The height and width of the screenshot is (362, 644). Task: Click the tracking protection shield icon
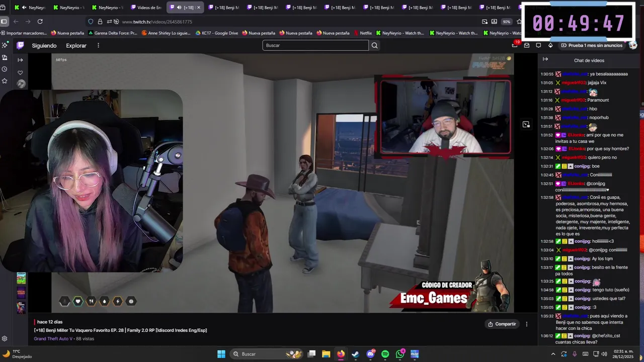point(91,22)
